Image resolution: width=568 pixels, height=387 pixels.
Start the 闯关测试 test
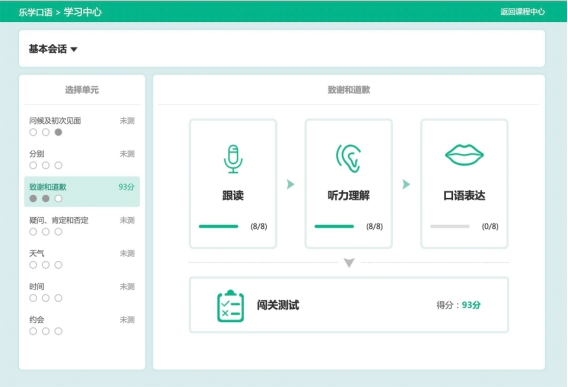(x=349, y=305)
